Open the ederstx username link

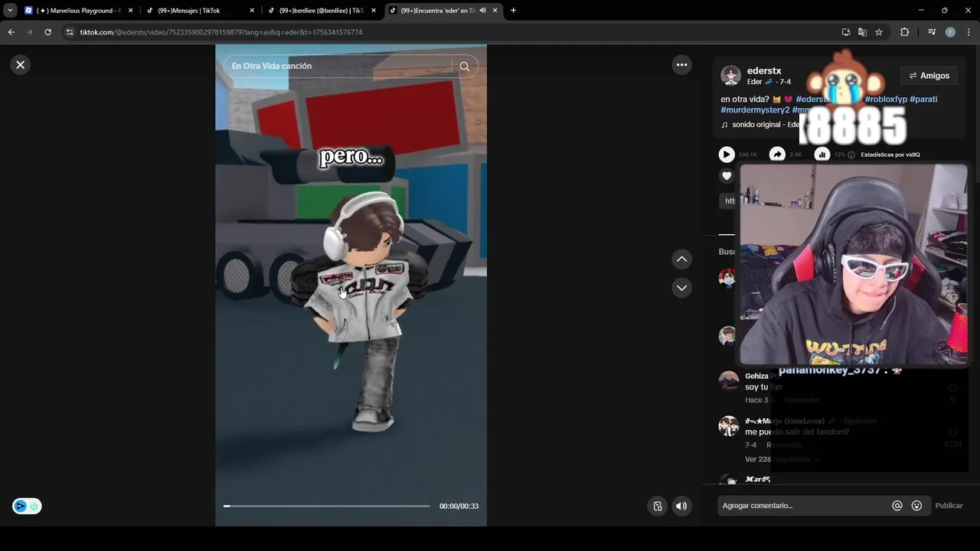(764, 71)
